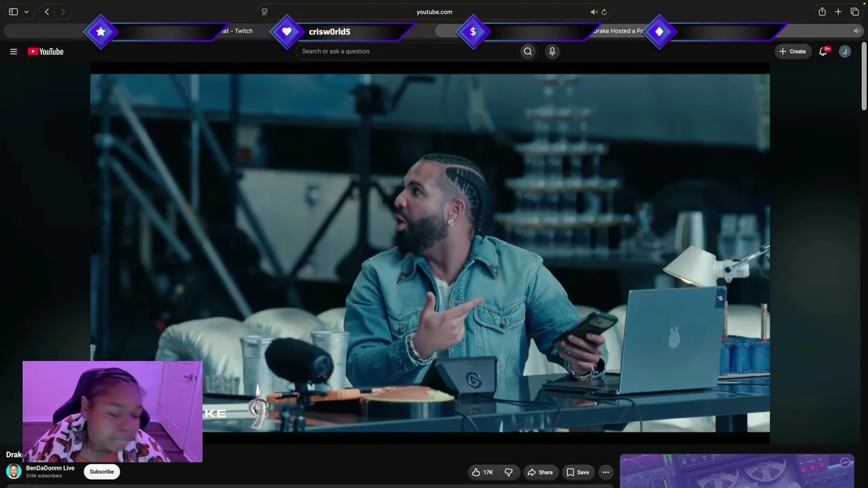Toggle the Safari sidebar
The image size is (868, 488).
click(x=13, y=12)
